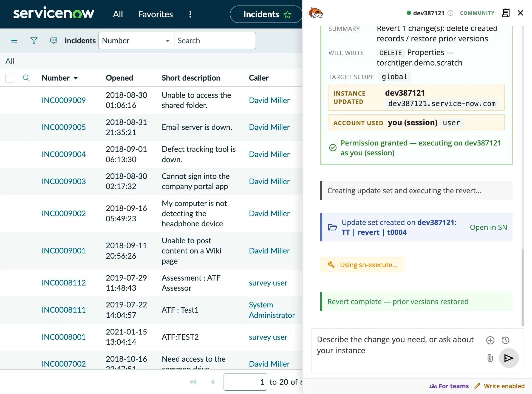Favorite Incidents with the star icon

click(287, 14)
